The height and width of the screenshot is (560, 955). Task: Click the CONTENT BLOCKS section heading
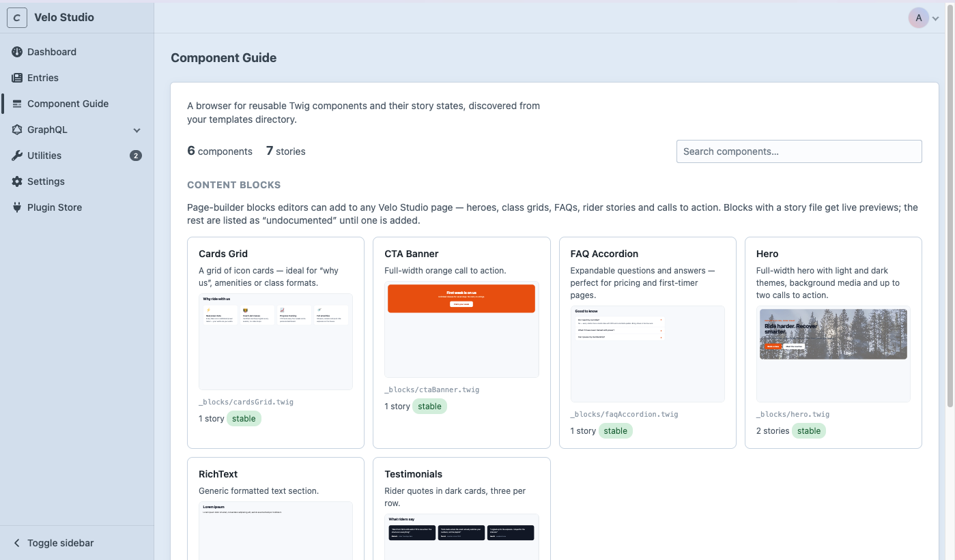tap(234, 185)
